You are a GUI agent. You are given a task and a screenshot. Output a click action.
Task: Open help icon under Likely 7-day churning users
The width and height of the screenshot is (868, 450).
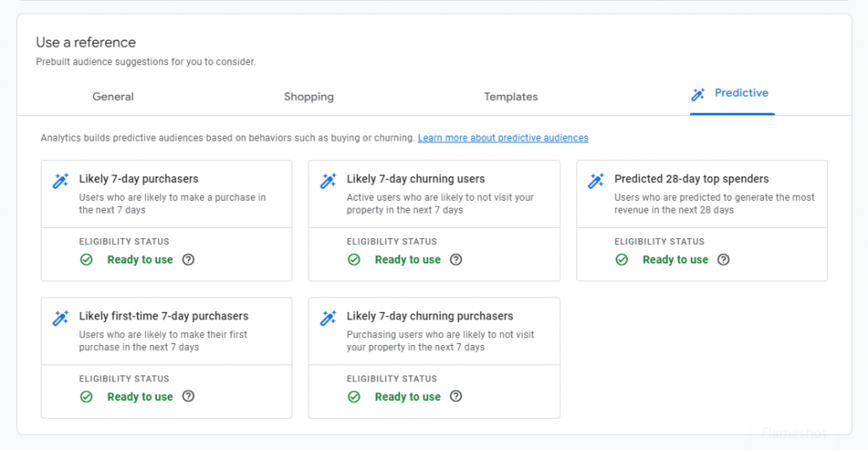(x=456, y=260)
